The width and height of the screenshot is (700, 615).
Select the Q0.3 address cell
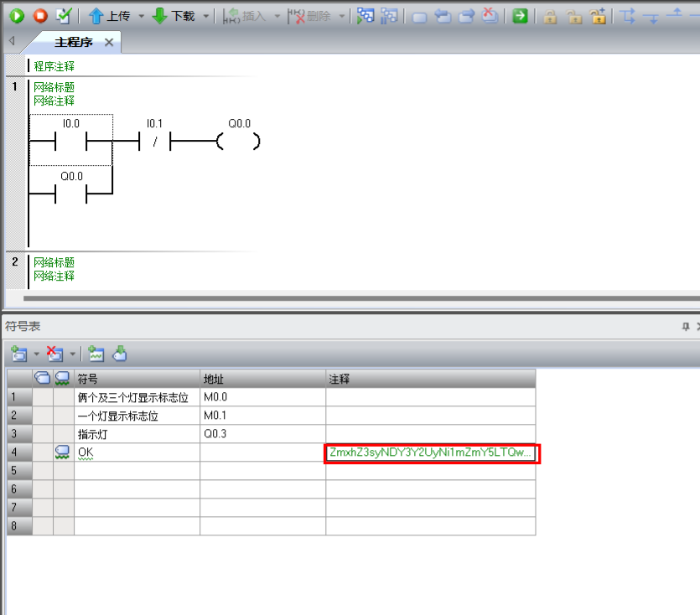(x=262, y=433)
